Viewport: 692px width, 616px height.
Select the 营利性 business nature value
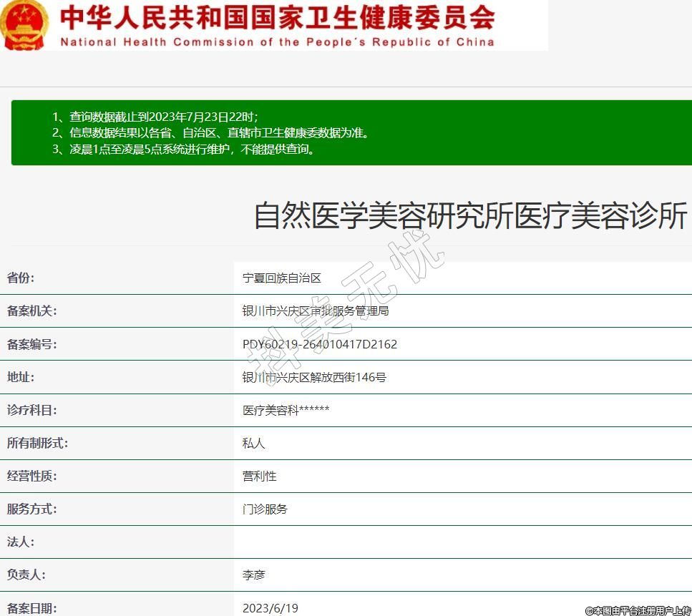coord(260,476)
